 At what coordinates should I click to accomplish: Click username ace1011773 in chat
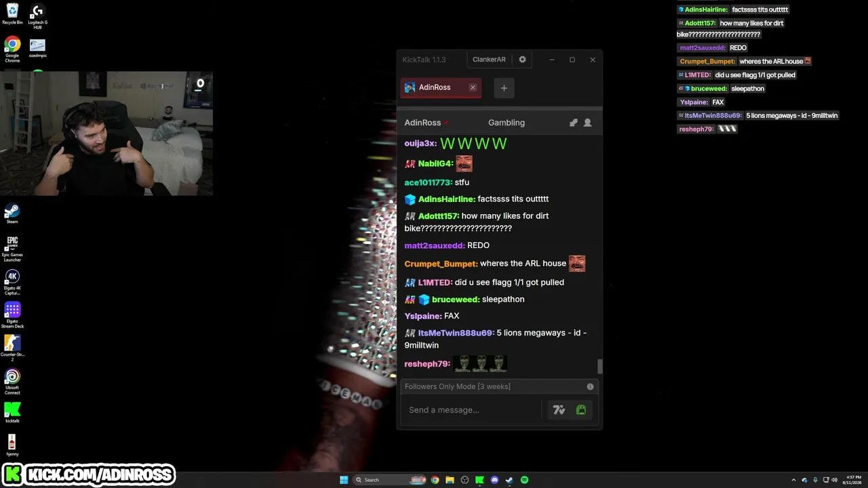[x=428, y=182]
